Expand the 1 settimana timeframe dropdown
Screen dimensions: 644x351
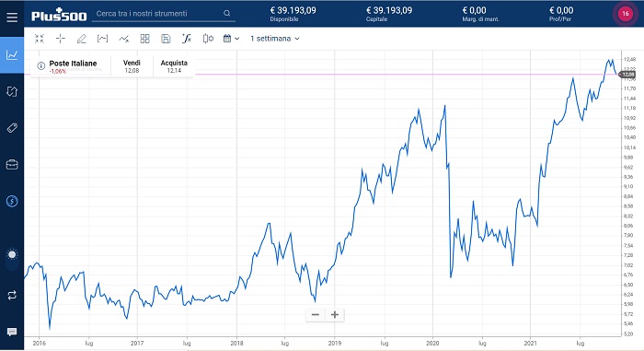coord(275,39)
